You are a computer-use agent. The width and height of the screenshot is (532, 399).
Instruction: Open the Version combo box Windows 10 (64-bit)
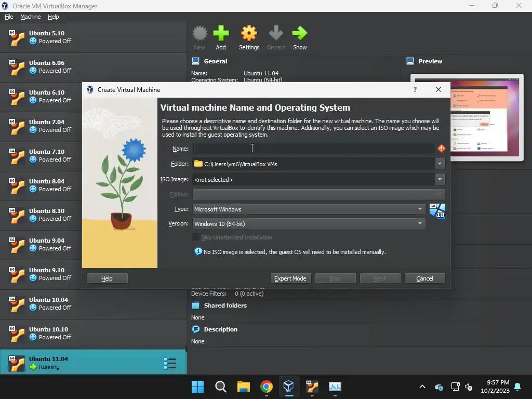(309, 223)
